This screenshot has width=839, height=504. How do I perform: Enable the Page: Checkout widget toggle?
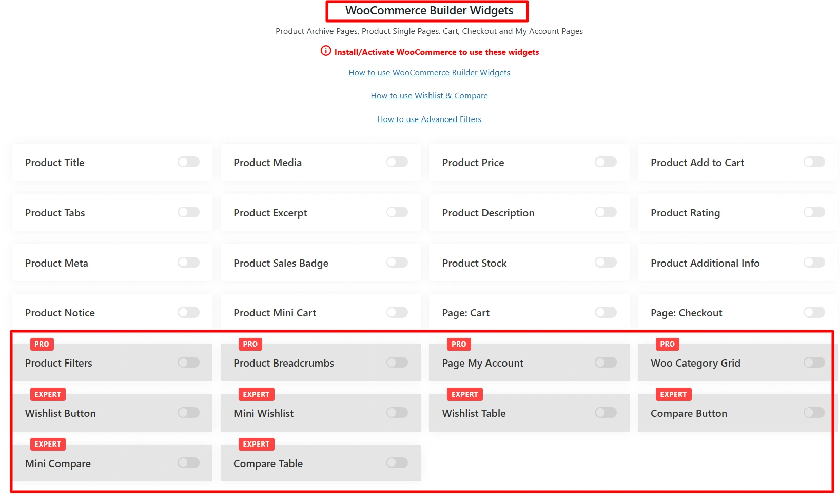[814, 312]
